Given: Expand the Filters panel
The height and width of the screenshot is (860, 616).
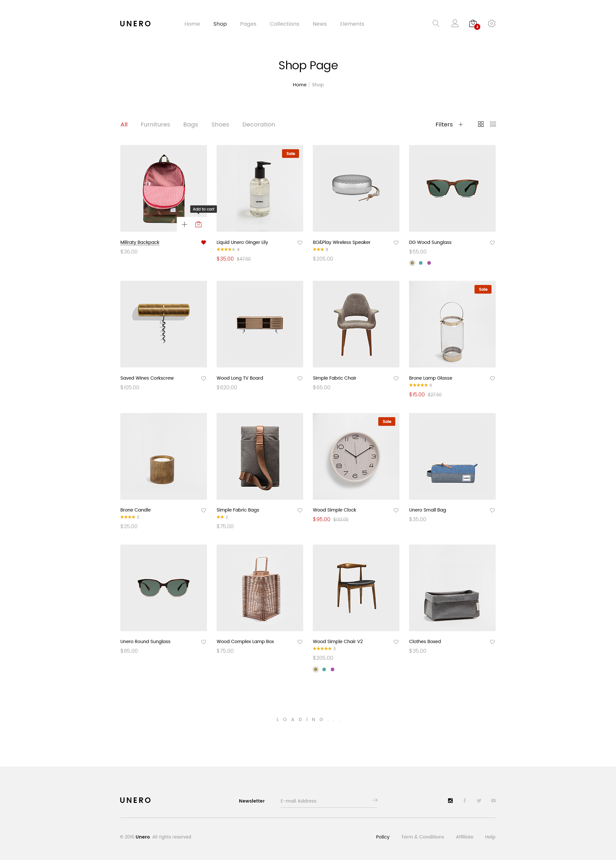Looking at the screenshot, I should (x=449, y=125).
